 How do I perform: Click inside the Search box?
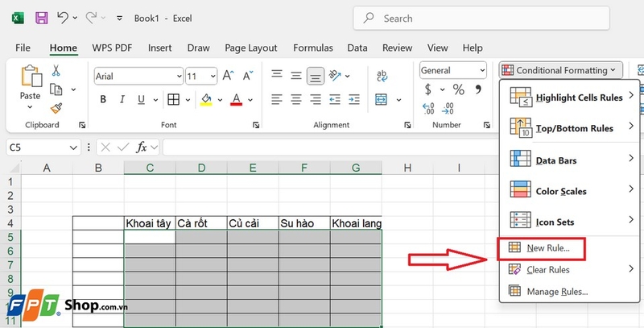481,18
